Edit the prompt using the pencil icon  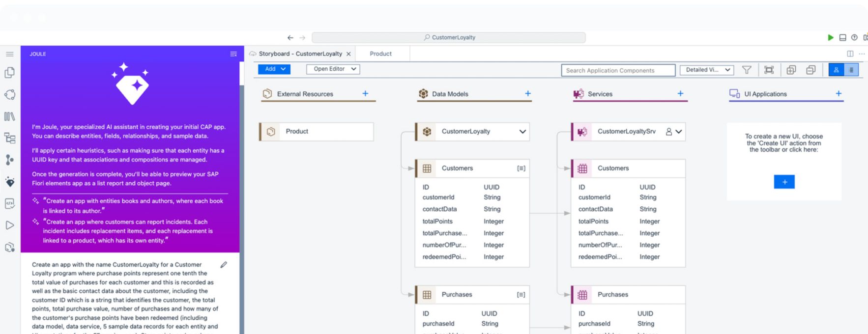click(224, 265)
